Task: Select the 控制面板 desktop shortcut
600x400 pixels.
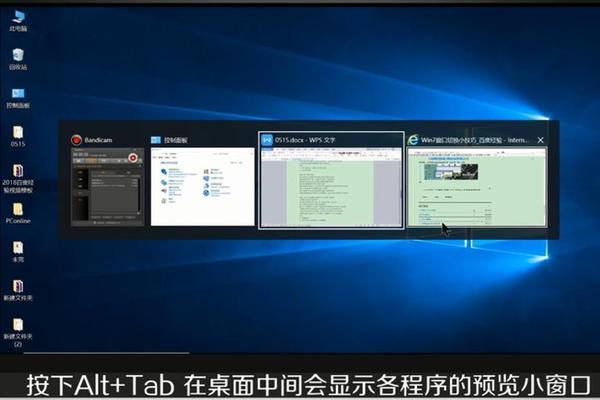Action: point(18,94)
